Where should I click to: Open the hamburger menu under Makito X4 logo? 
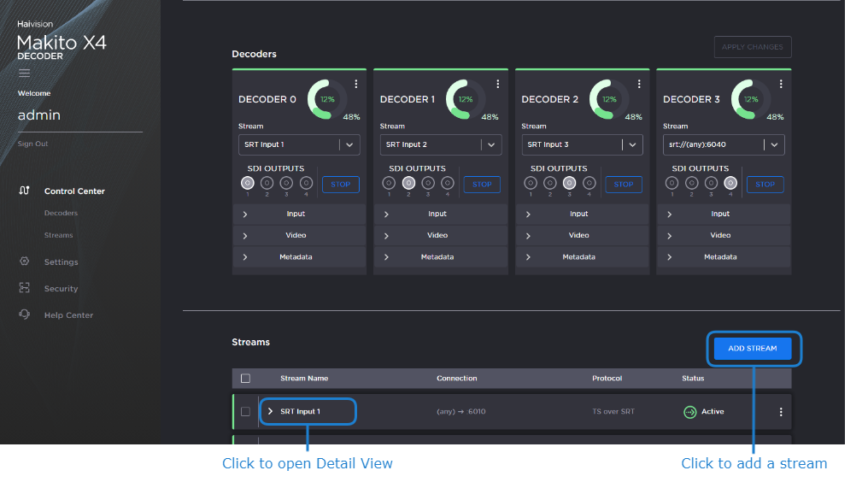[x=24, y=73]
